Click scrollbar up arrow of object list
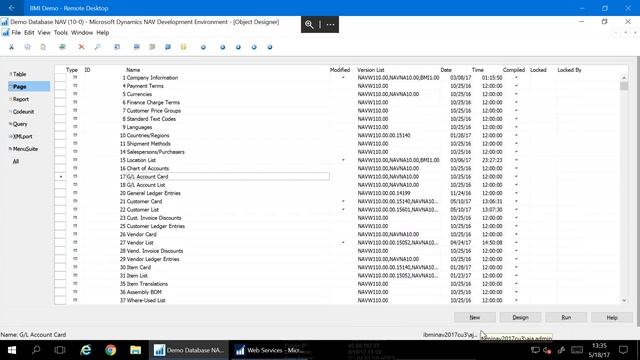Viewport: 640px width, 360px height. [624, 78]
